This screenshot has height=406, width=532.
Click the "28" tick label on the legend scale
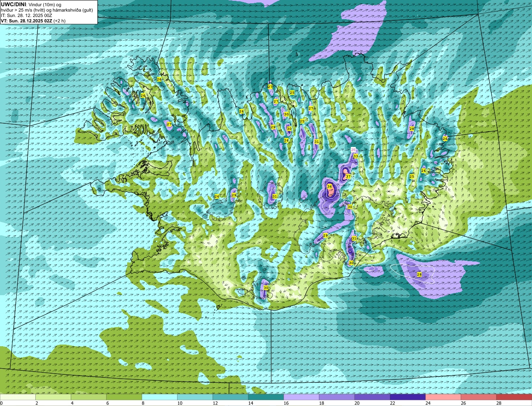(498, 403)
